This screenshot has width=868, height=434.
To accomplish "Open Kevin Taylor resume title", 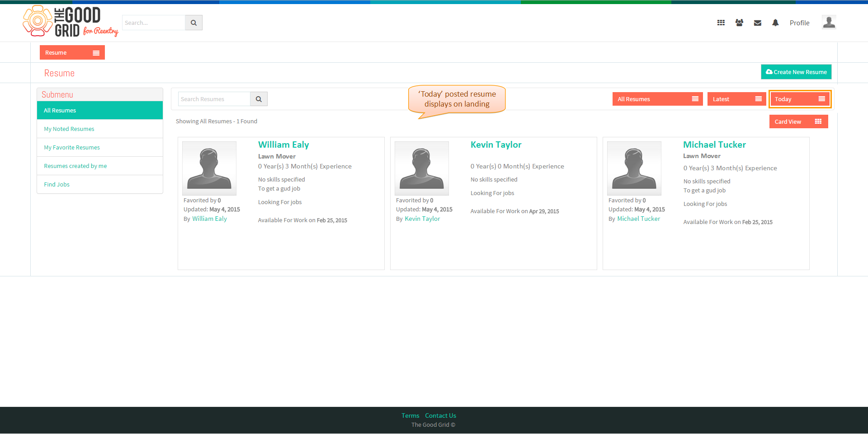I will point(496,145).
